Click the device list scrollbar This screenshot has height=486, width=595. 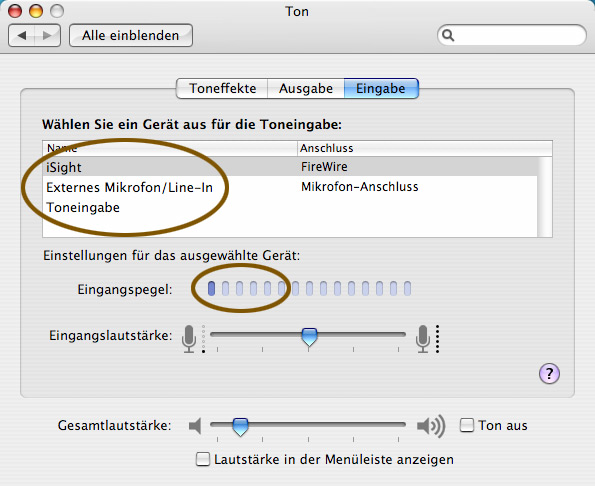coord(545,197)
